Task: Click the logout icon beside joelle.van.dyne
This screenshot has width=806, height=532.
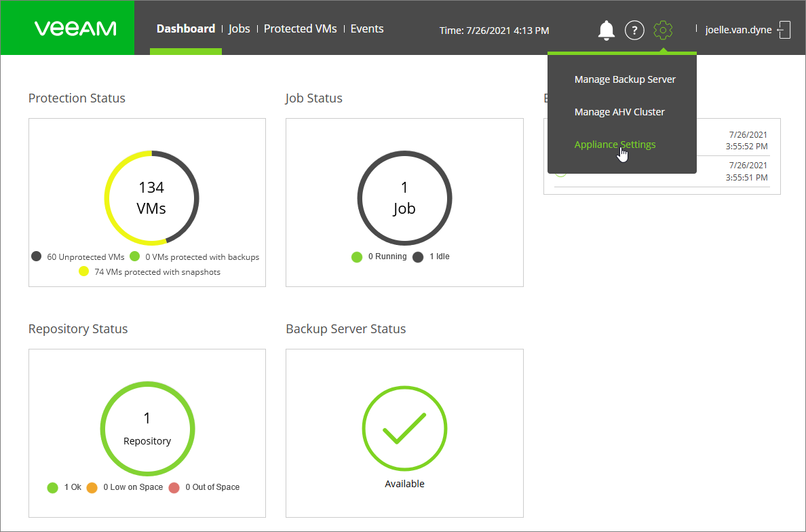Action: pos(784,30)
